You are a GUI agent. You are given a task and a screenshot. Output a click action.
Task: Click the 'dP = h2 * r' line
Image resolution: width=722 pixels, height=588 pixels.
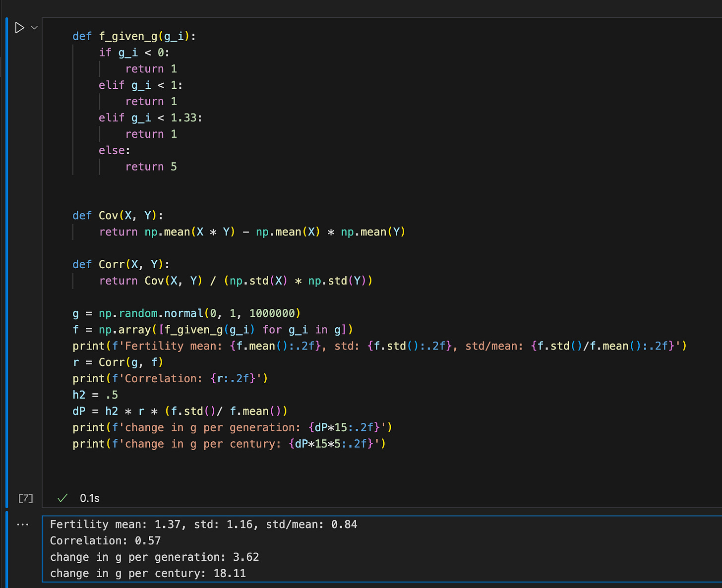(180, 411)
